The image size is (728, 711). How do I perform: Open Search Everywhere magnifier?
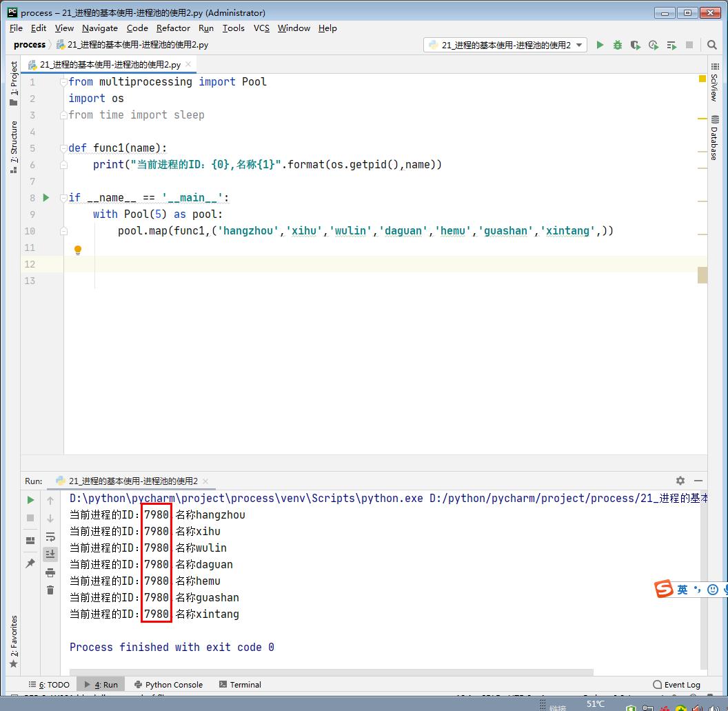tap(711, 45)
